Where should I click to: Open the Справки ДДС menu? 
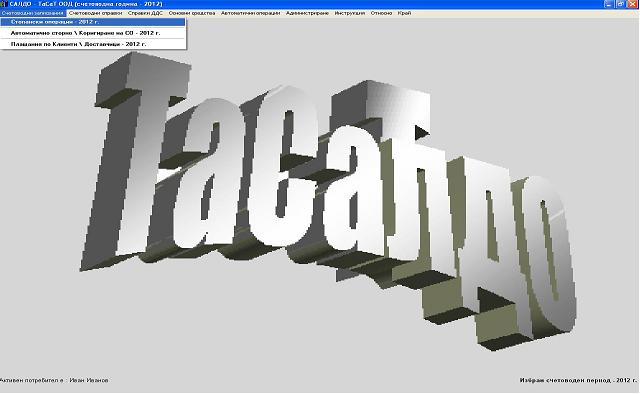click(145, 13)
